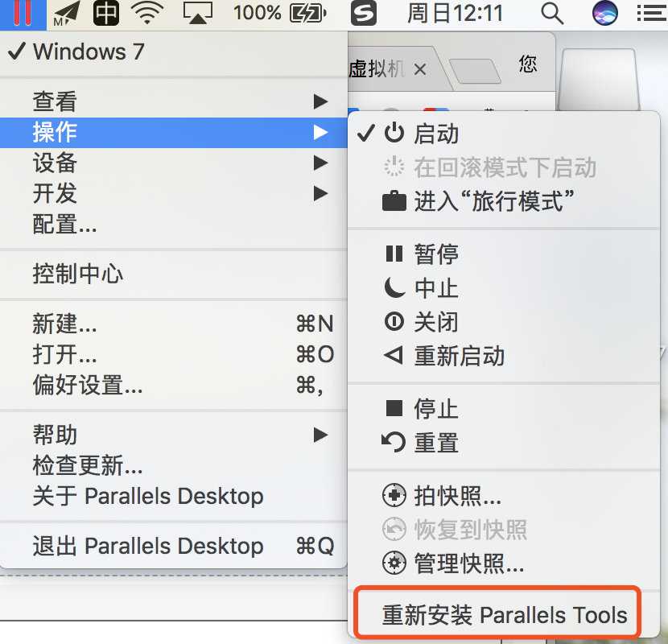This screenshot has height=644, width=668.
Task: Expand the 开发 submenu
Action: [174, 193]
